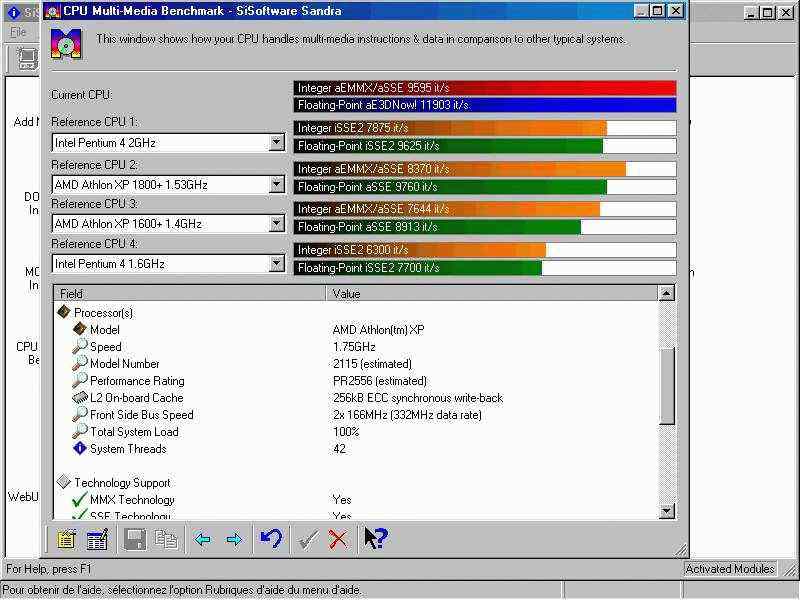Click the list scrollbar down arrow

(666, 511)
